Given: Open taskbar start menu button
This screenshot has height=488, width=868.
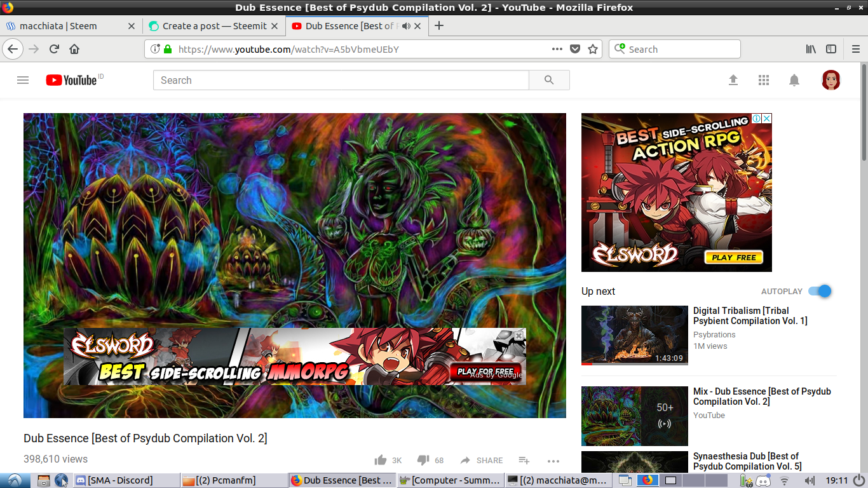Looking at the screenshot, I should 15,480.
